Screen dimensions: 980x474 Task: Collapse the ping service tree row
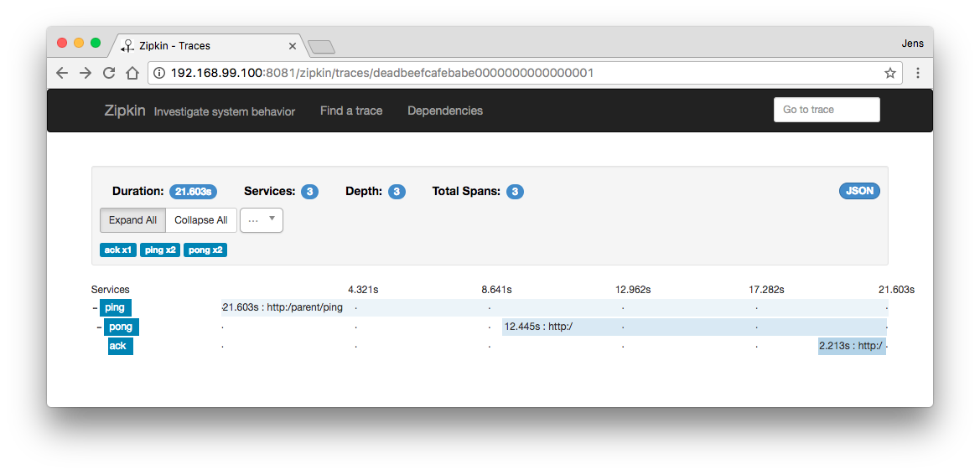[x=95, y=308]
